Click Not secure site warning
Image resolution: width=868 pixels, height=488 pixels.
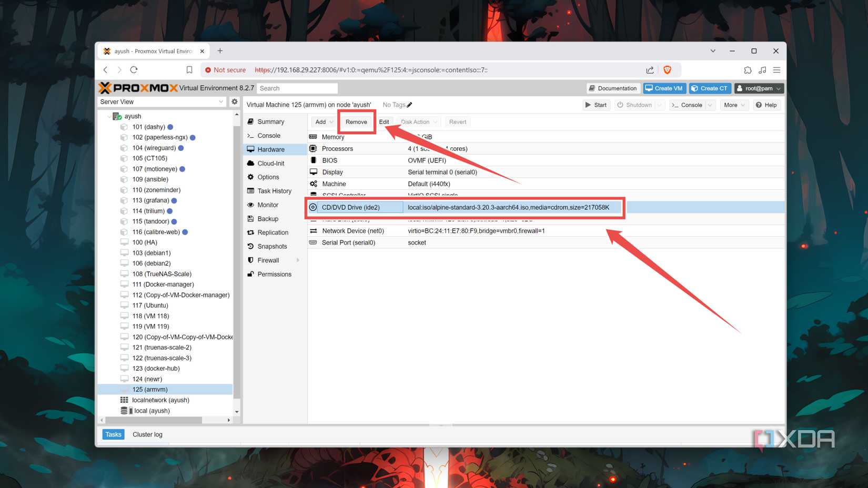click(x=225, y=69)
